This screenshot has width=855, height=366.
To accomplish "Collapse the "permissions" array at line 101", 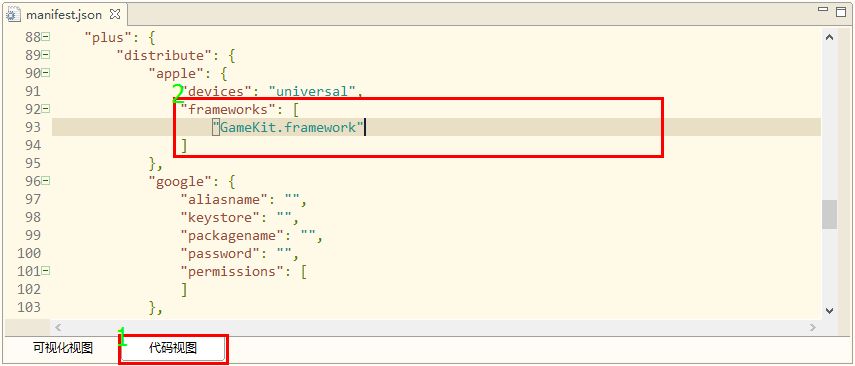I will (x=46, y=271).
